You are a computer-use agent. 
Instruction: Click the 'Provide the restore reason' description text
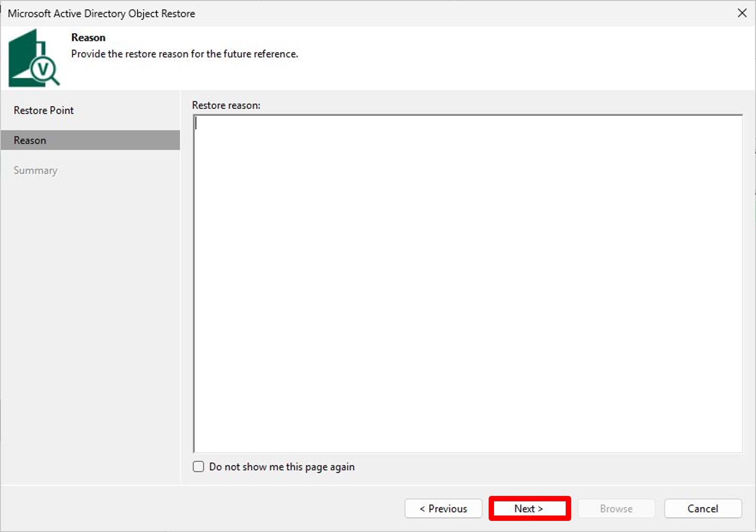[184, 54]
